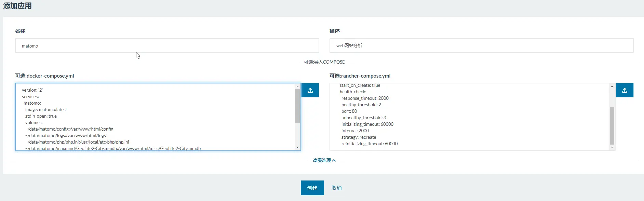The height and width of the screenshot is (201, 644).
Task: Click the 'volumes:' line
Action: point(34,123)
